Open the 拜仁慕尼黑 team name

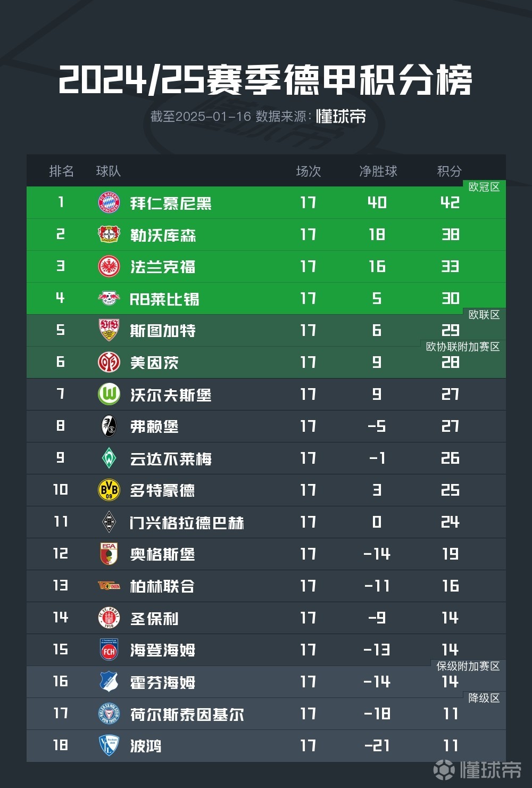click(x=171, y=203)
